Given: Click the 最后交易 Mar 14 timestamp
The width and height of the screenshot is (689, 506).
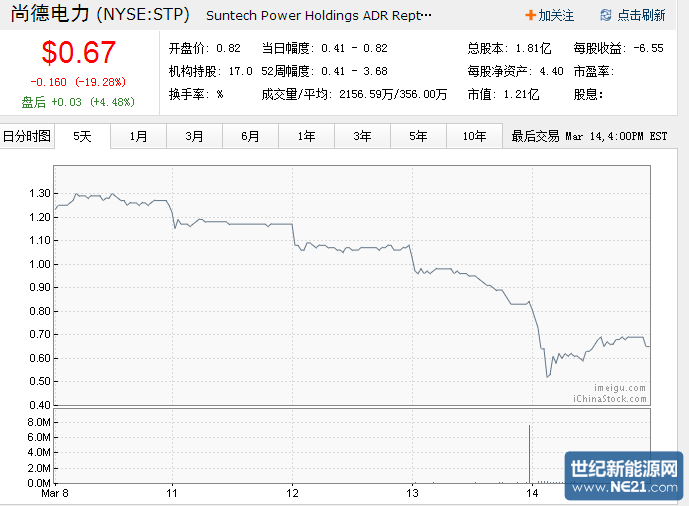Looking at the screenshot, I should (x=589, y=136).
